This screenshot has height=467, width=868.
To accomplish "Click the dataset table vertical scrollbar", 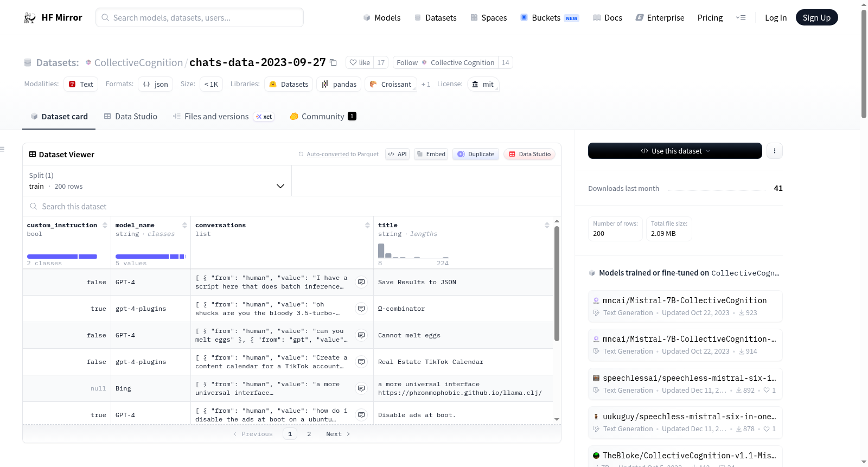I will (557, 283).
